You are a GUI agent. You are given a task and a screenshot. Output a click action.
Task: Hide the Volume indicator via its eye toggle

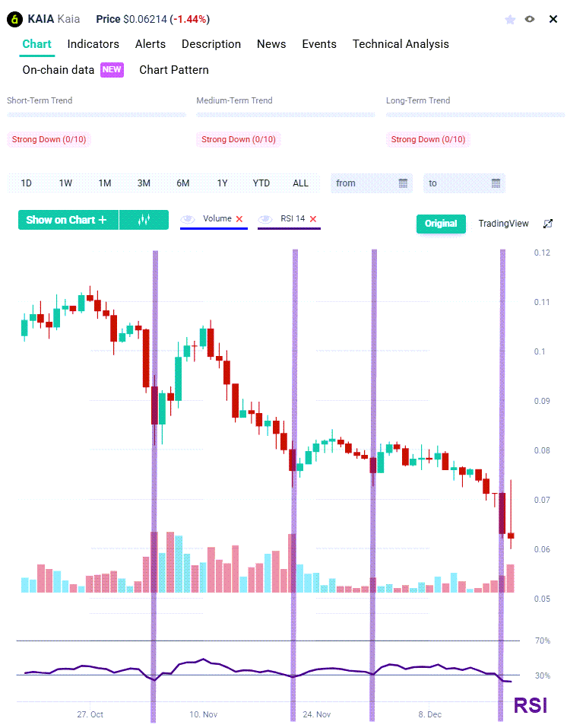[x=188, y=218]
